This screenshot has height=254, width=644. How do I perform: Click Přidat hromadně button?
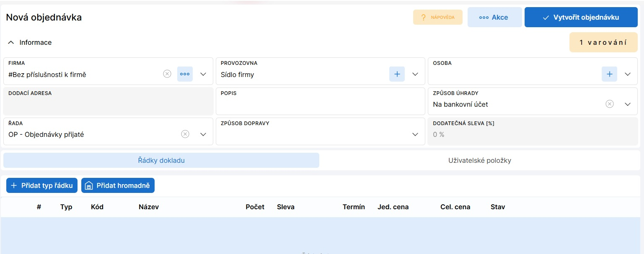pos(118,185)
